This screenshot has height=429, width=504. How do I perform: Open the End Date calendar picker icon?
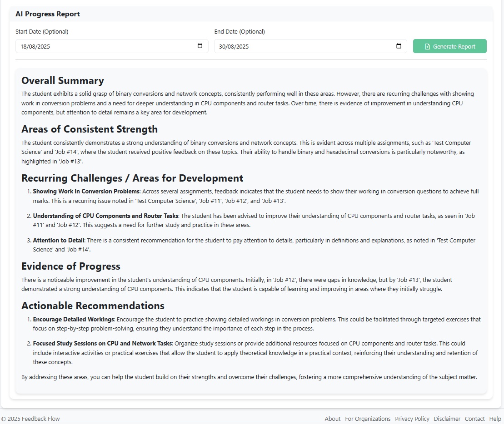click(398, 45)
